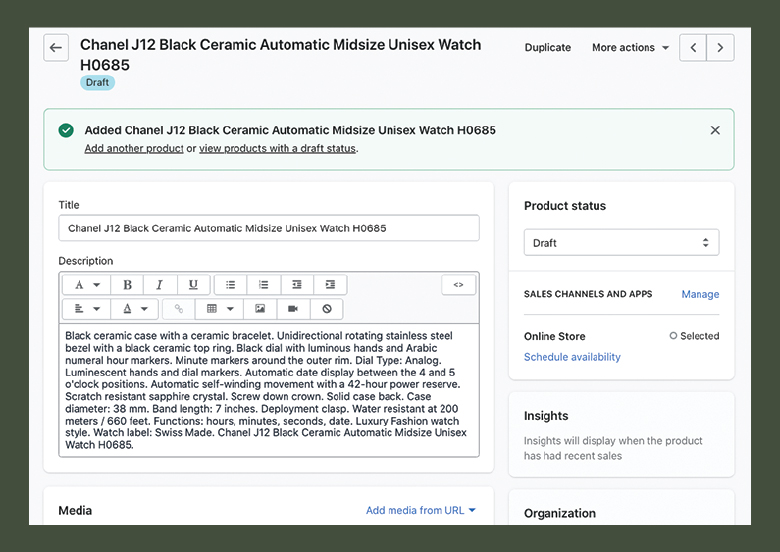Toggle underline formatting in description
This screenshot has width=780, height=552.
coord(193,285)
